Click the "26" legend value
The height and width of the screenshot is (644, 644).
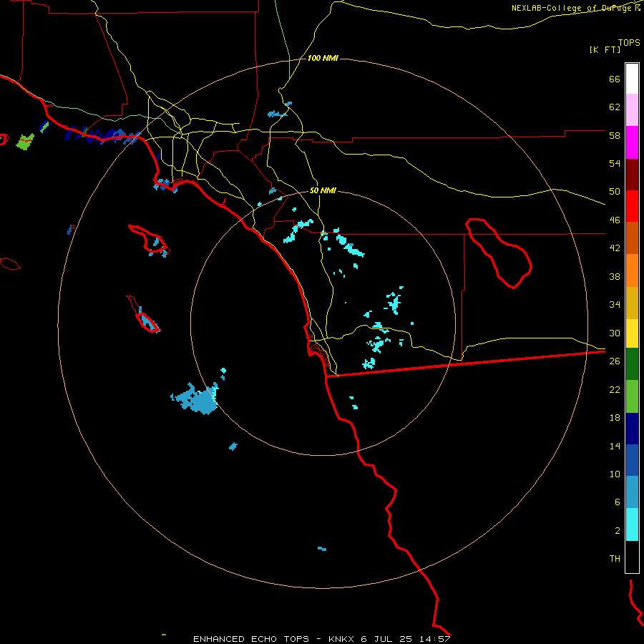pyautogui.click(x=615, y=361)
